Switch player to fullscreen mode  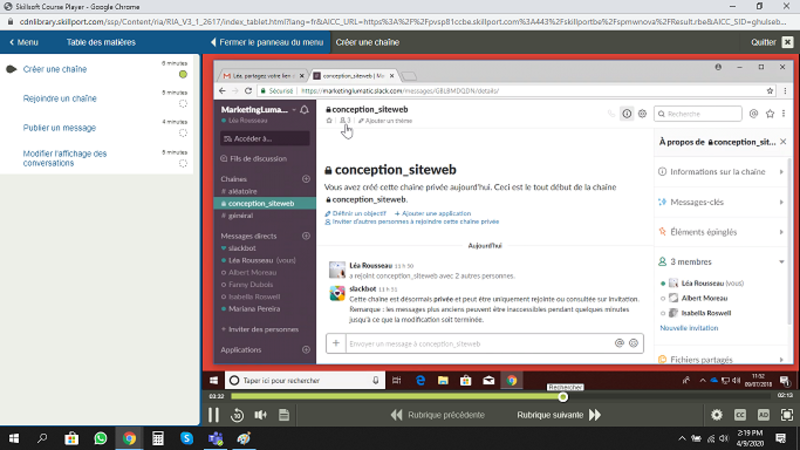coord(787,415)
